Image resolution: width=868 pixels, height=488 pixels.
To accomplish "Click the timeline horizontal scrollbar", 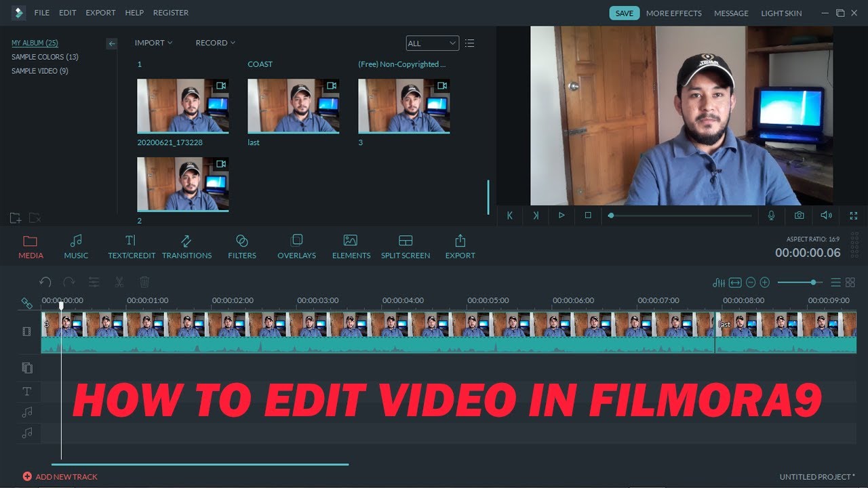I will pyautogui.click(x=200, y=464).
